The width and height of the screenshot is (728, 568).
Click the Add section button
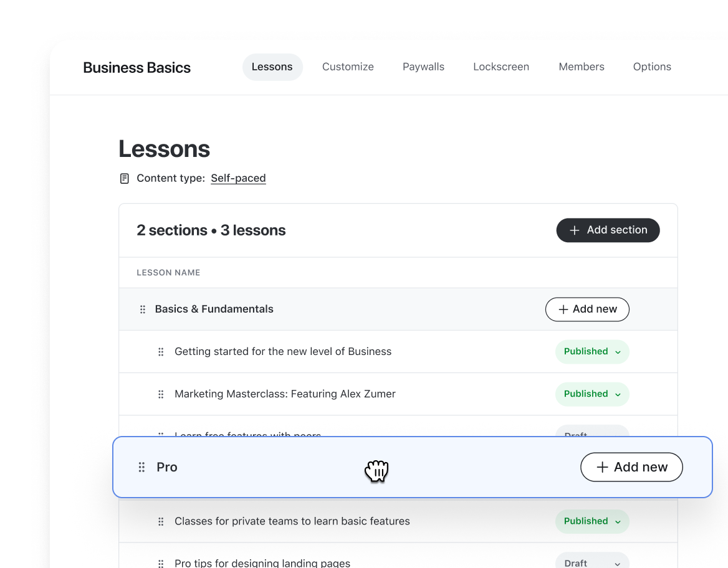608,230
